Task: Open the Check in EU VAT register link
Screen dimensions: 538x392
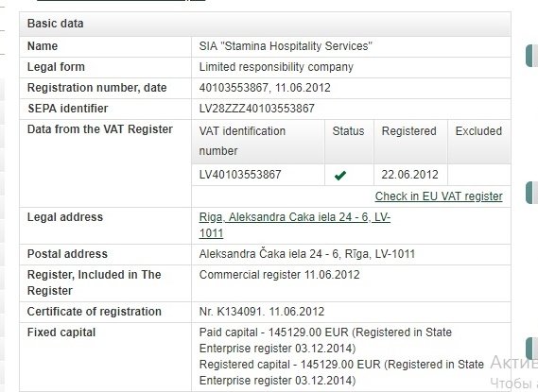Action: point(439,196)
